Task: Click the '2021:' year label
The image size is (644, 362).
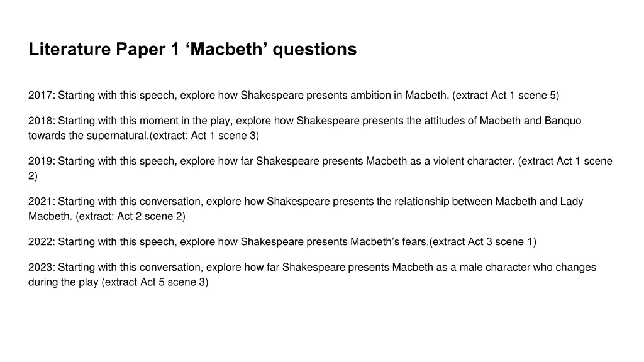Action: (x=42, y=201)
